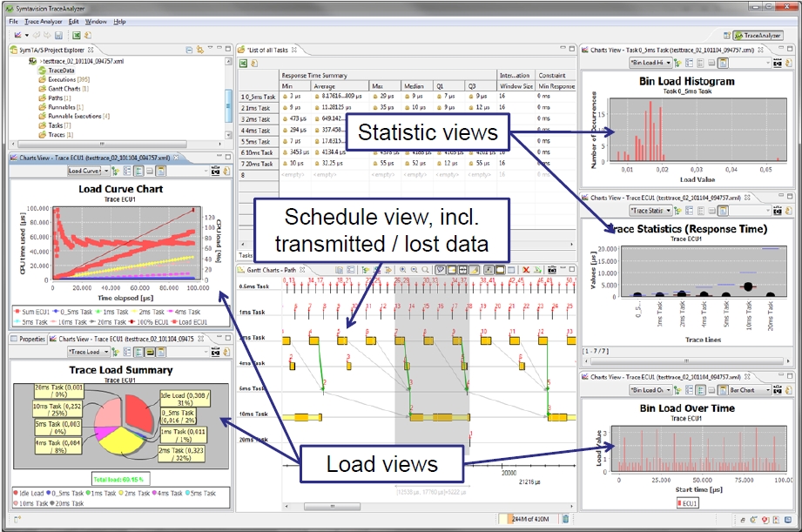
Task: Toggle horizontal fit arrows button in Gantt toolbar
Action: pos(463,270)
